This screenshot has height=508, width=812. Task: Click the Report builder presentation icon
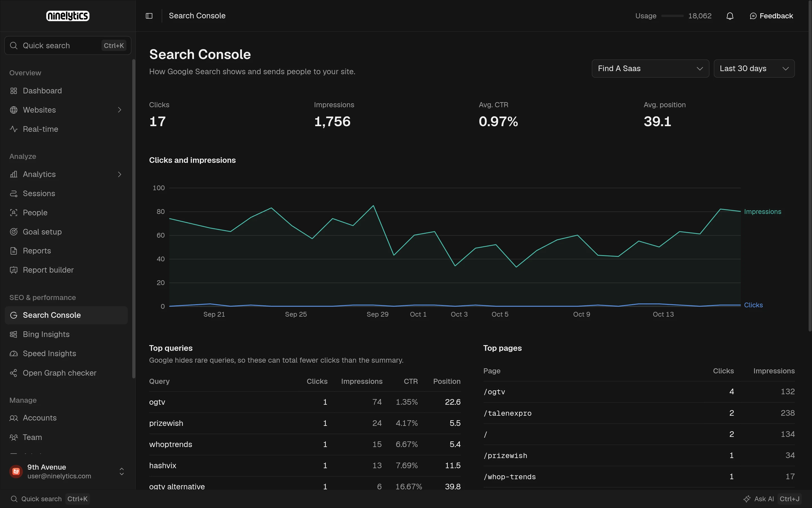[x=14, y=270]
